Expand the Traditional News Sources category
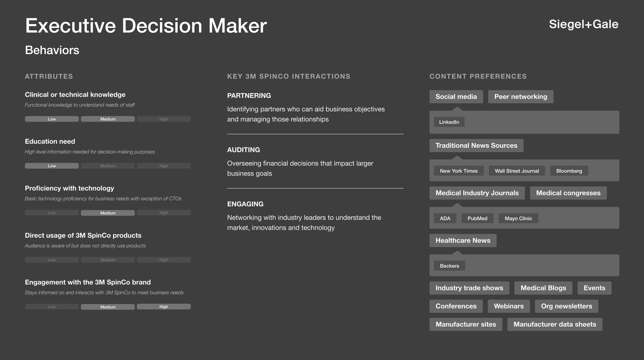Viewport: 644px width, 360px height. 476,146
